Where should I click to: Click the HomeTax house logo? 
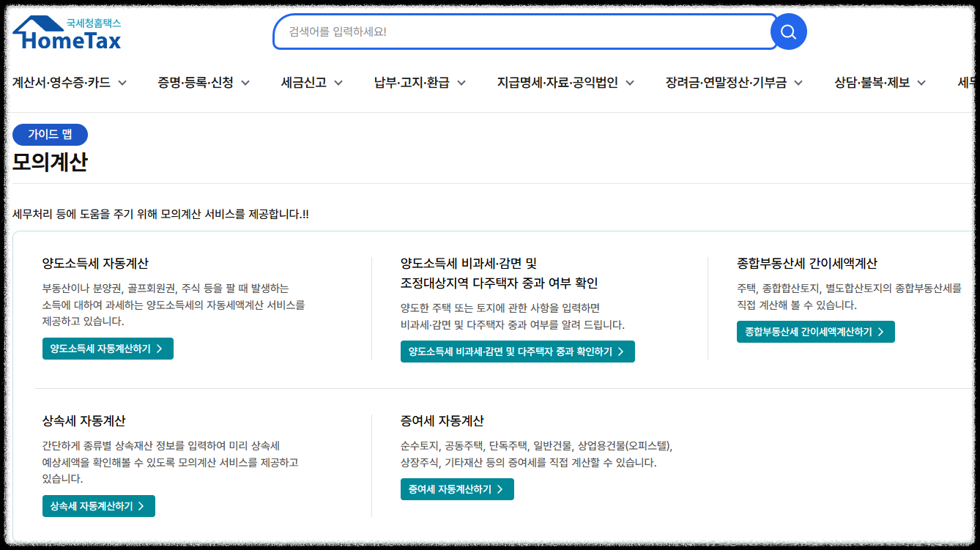point(67,31)
